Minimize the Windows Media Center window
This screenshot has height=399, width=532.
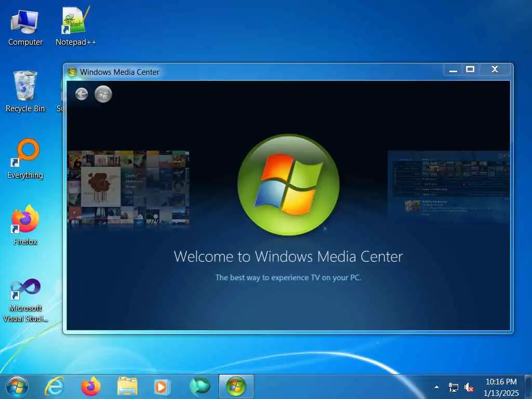453,70
